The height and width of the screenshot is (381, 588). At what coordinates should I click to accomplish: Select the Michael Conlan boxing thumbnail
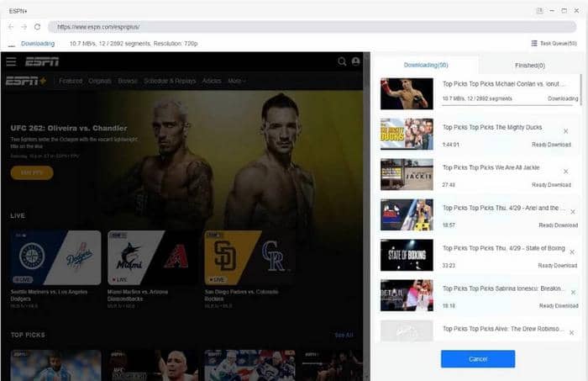click(x=407, y=93)
